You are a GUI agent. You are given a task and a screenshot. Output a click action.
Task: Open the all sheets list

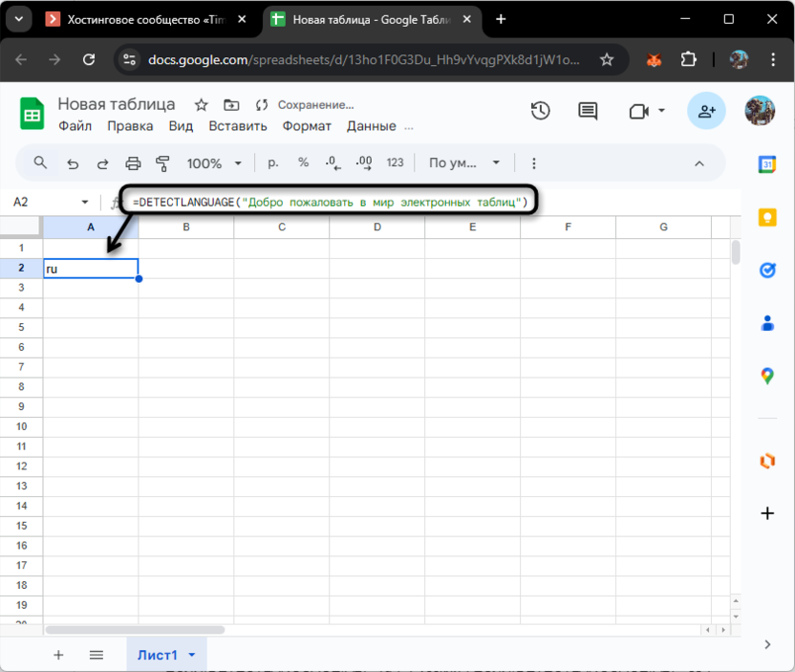click(x=97, y=655)
